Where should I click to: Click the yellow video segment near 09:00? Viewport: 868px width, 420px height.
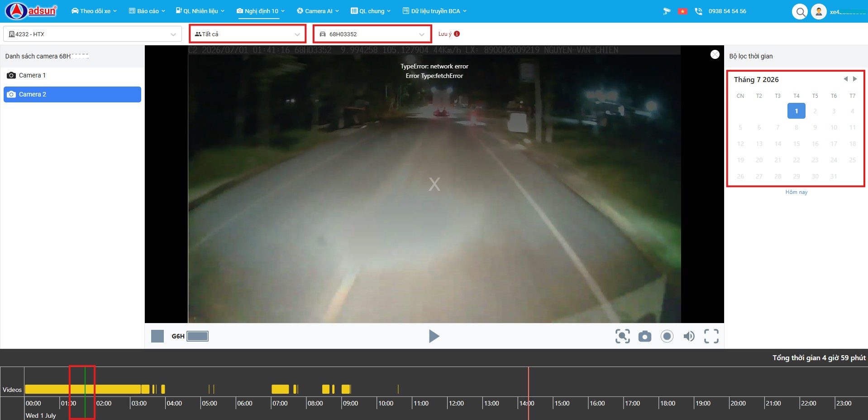click(346, 389)
